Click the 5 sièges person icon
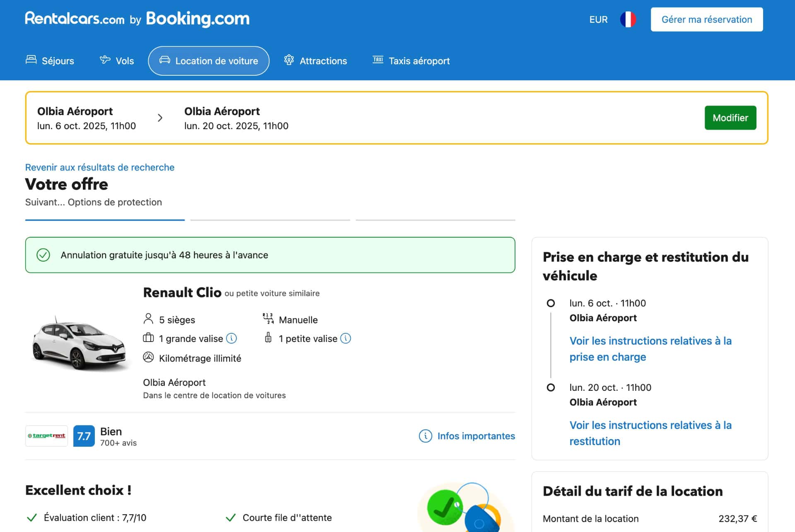Screen dimensions: 795x532 148,319
